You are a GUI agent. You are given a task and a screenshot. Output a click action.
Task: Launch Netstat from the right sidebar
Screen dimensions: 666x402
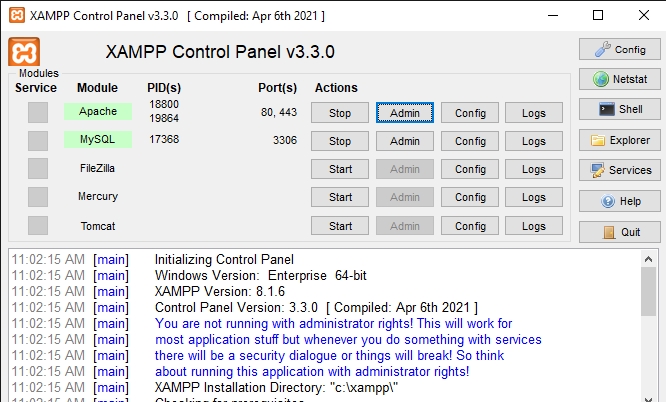pos(620,79)
